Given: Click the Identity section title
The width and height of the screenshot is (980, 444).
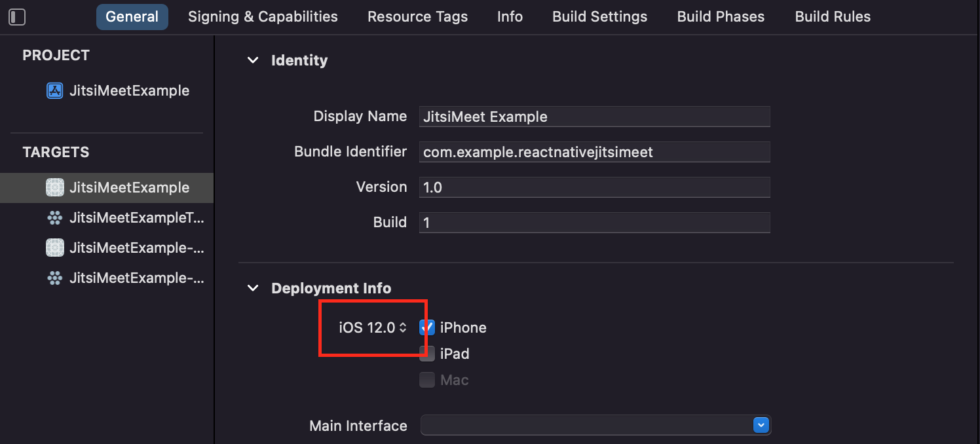Looking at the screenshot, I should tap(299, 60).
